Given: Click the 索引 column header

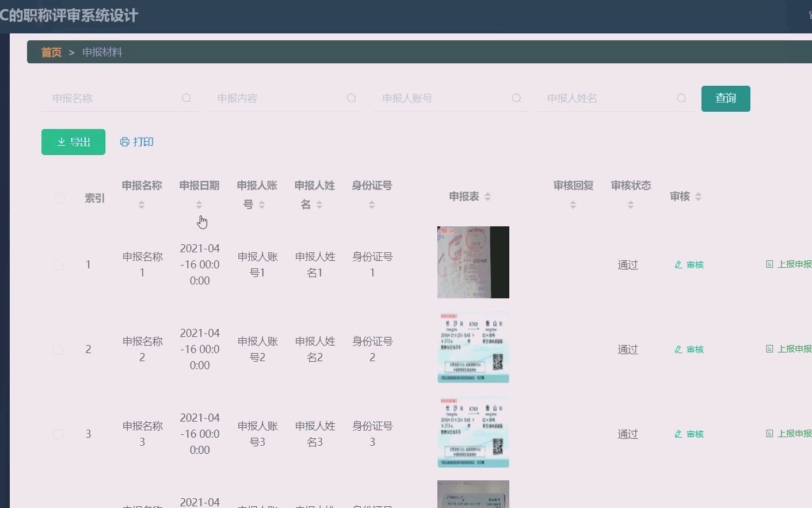Looking at the screenshot, I should [x=95, y=198].
